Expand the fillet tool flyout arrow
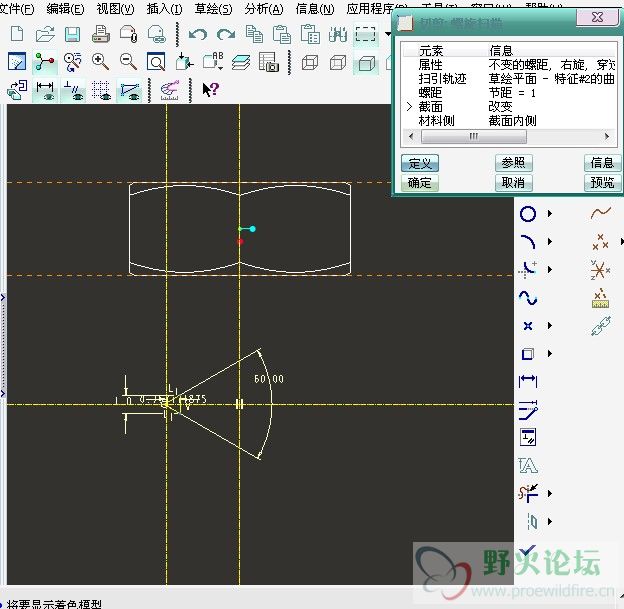The height and width of the screenshot is (609, 624). (x=550, y=269)
